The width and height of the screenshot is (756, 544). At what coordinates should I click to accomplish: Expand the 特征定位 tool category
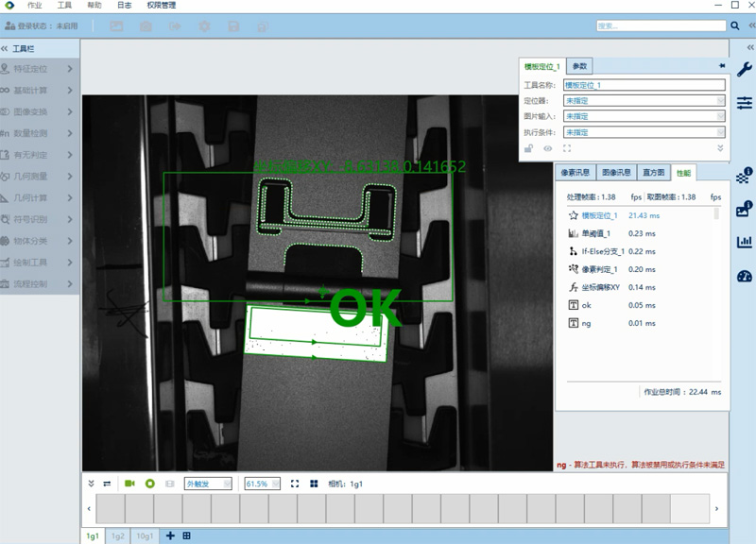(x=40, y=69)
